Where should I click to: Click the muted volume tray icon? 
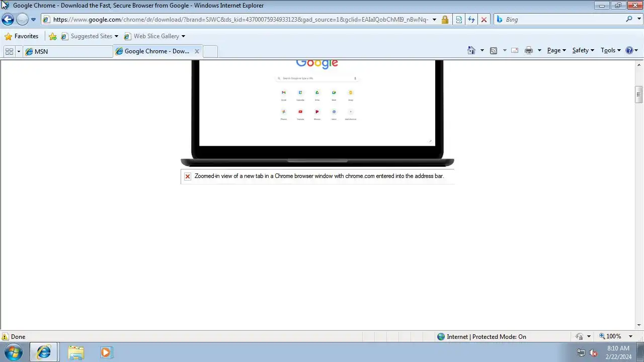pos(593,352)
